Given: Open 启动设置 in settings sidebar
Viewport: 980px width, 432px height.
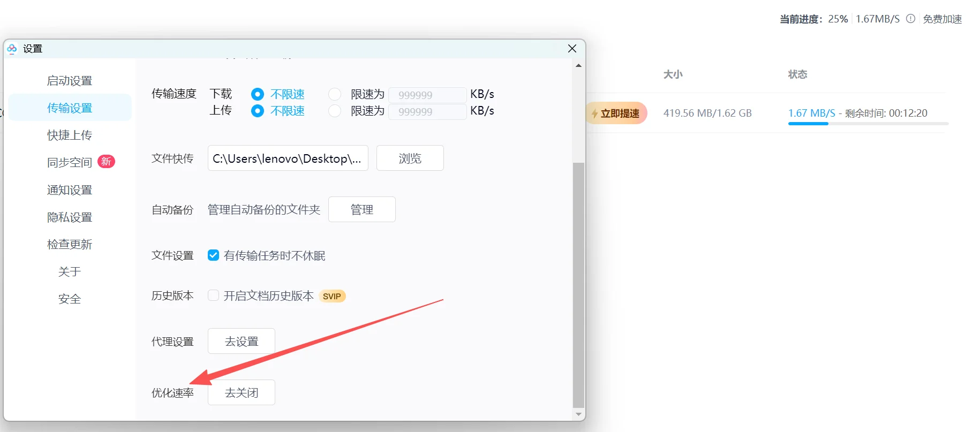Looking at the screenshot, I should (70, 81).
